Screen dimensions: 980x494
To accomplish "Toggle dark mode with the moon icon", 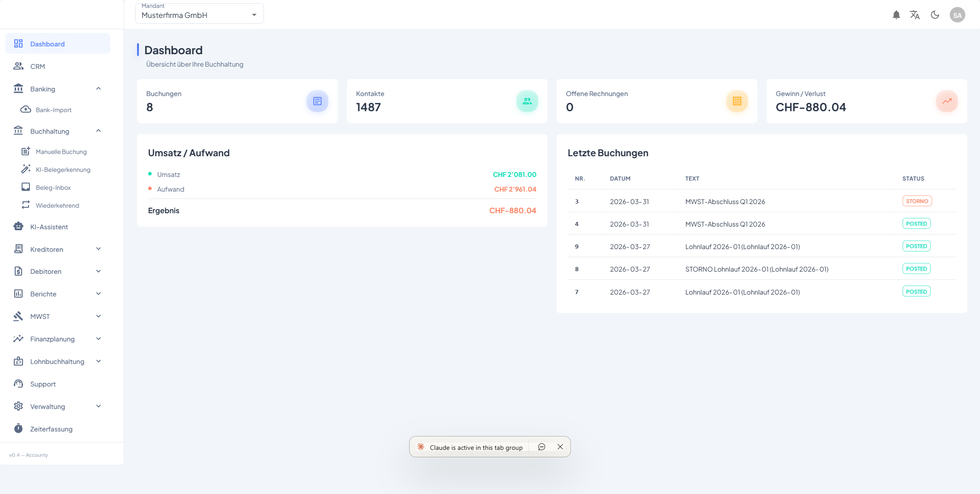I will (935, 15).
